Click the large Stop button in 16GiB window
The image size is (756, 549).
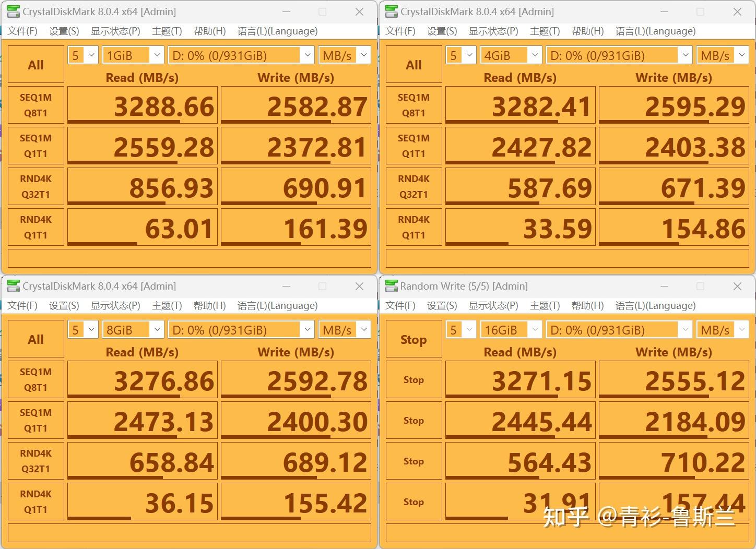tap(414, 339)
